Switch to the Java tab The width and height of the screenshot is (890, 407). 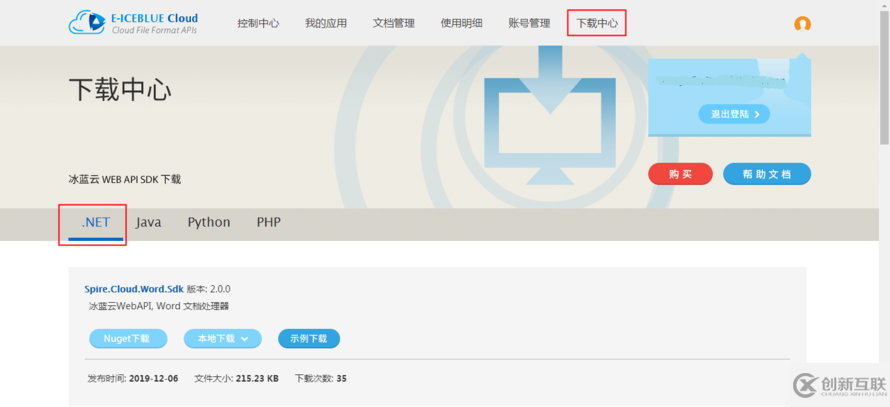(x=148, y=223)
